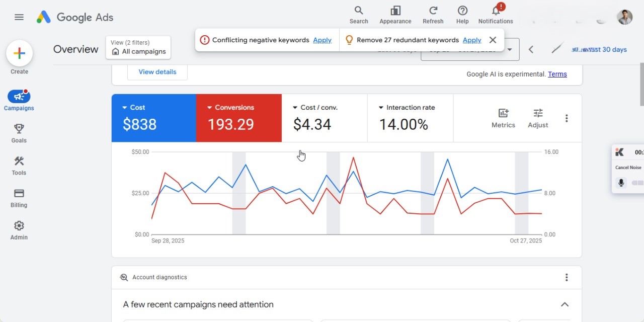Open the View details link
The image size is (644, 322).
point(157,71)
